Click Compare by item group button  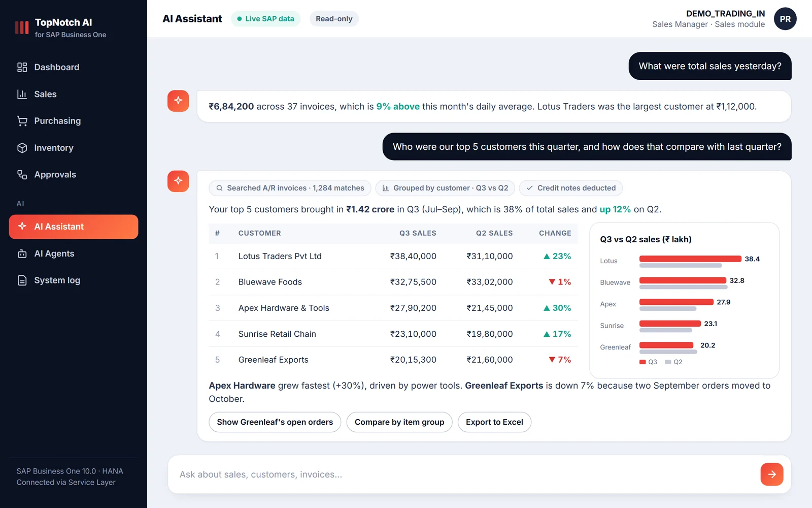[399, 422]
